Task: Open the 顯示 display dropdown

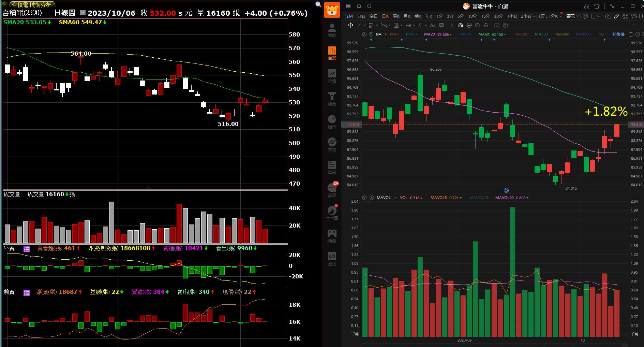Action: pyautogui.click(x=572, y=16)
